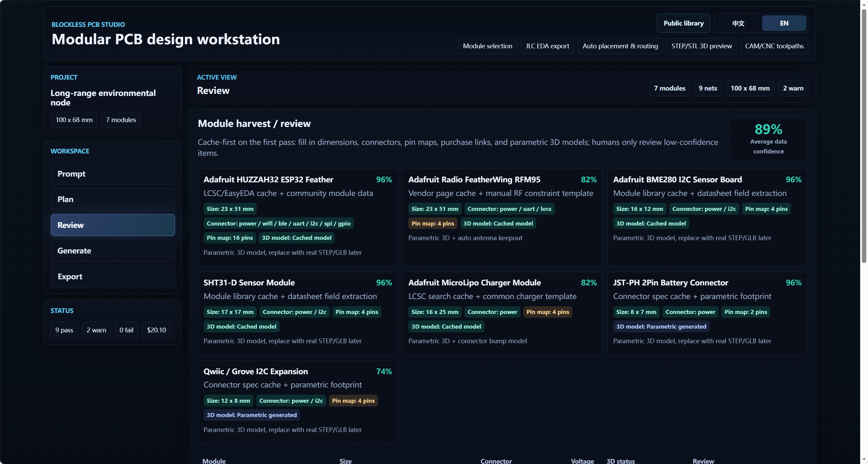Click the Size: 17 x 17 mm tag
Image resolution: width=868 pixels, height=464 pixels.
(x=230, y=312)
